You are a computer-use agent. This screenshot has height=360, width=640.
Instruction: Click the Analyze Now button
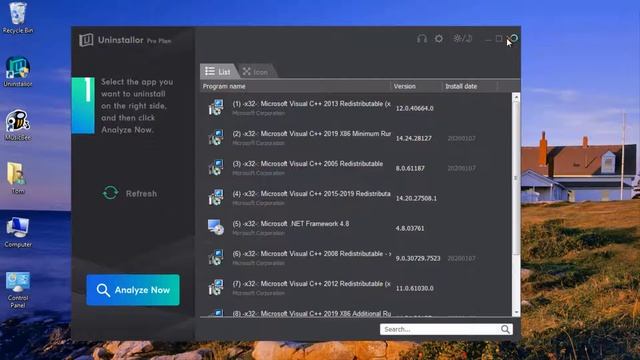133,290
